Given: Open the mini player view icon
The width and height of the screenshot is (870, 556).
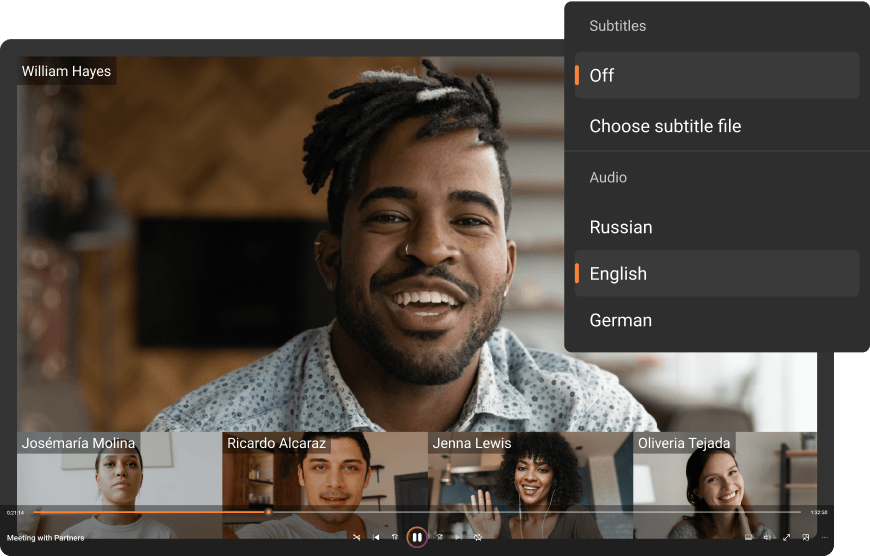Looking at the screenshot, I should coord(806,537).
